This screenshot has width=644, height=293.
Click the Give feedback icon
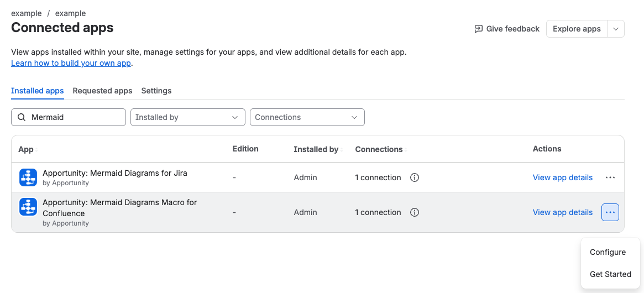click(x=478, y=29)
